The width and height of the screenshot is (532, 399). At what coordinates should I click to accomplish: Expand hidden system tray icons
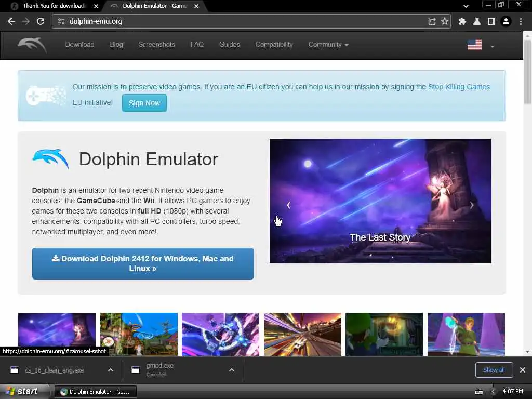[x=493, y=392]
